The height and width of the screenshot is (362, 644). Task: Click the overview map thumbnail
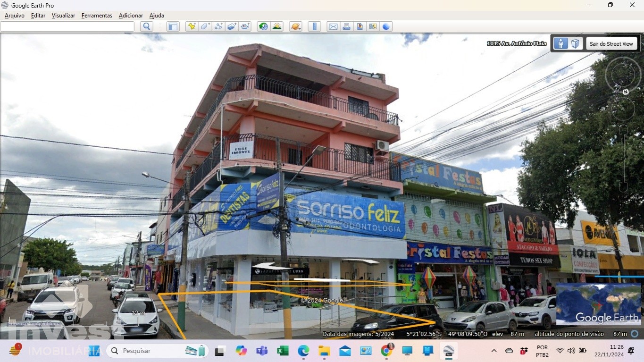(x=599, y=304)
